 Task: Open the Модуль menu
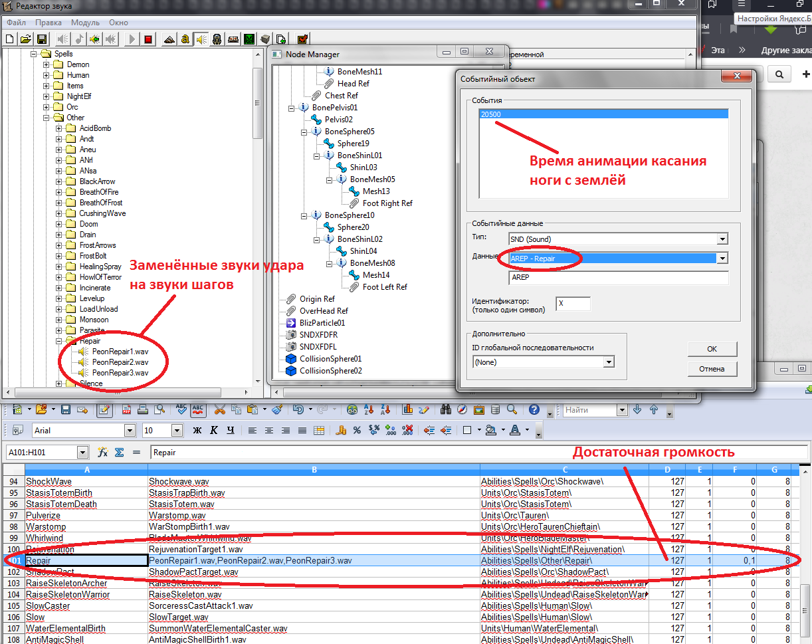click(86, 23)
